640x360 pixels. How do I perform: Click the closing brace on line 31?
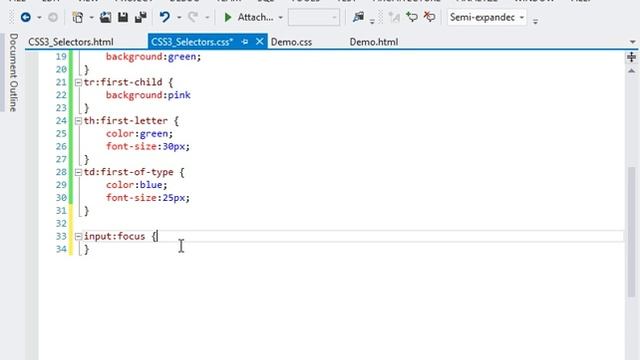point(86,211)
